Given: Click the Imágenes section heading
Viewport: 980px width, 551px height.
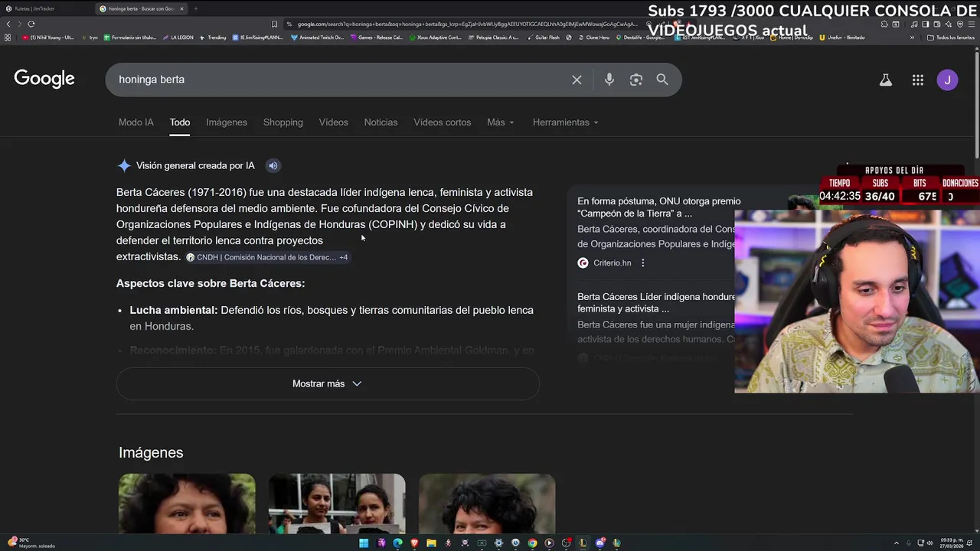Looking at the screenshot, I should [x=151, y=452].
